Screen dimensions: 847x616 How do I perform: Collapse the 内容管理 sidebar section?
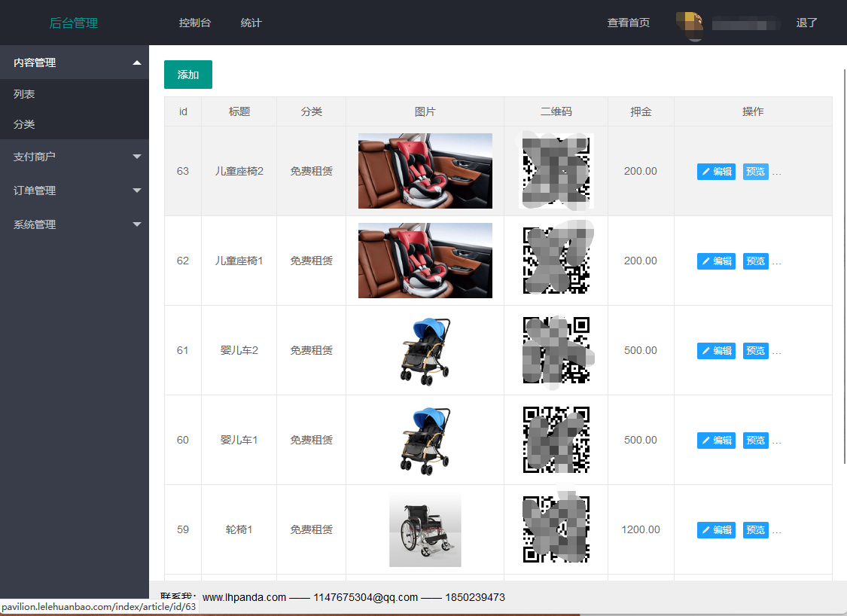click(x=75, y=63)
